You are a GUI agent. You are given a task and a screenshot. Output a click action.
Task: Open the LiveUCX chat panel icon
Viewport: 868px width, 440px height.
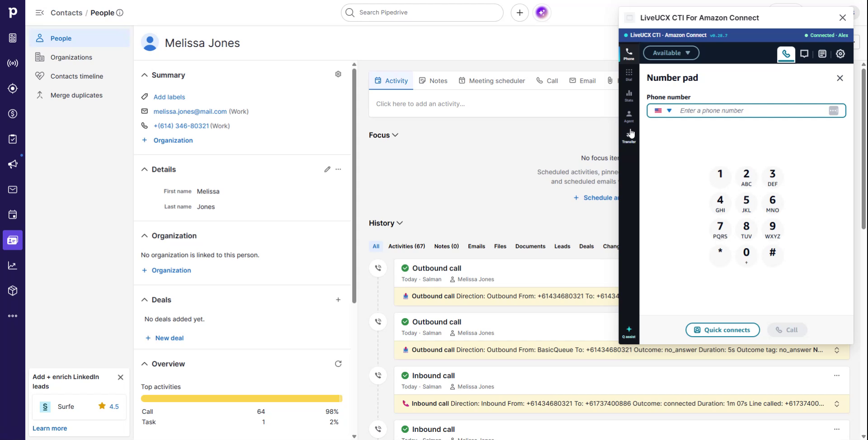804,54
